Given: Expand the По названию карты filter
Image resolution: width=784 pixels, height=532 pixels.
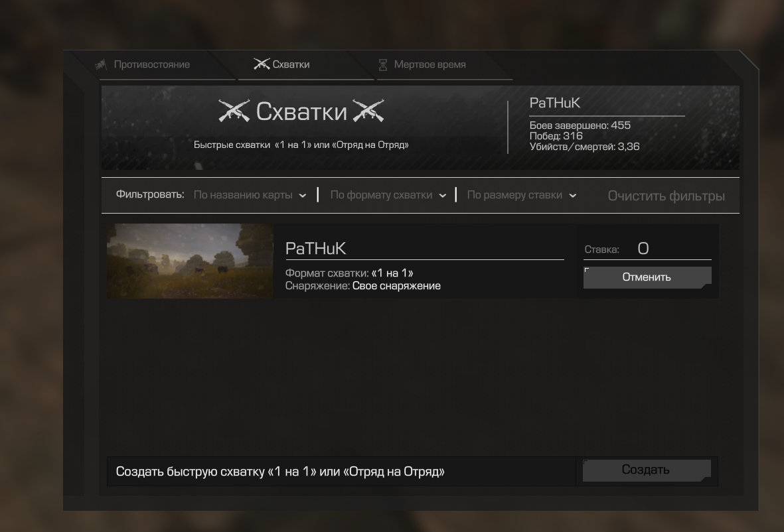Looking at the screenshot, I should click(250, 195).
